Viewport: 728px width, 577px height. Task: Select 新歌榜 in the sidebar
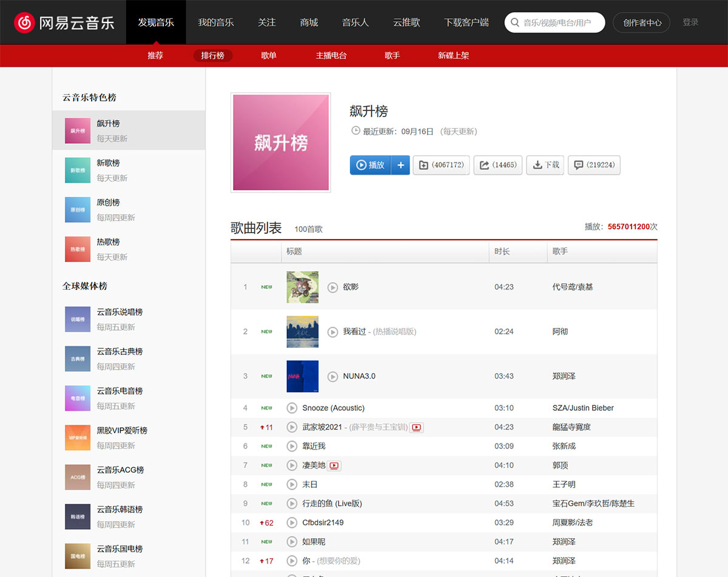pos(108,163)
